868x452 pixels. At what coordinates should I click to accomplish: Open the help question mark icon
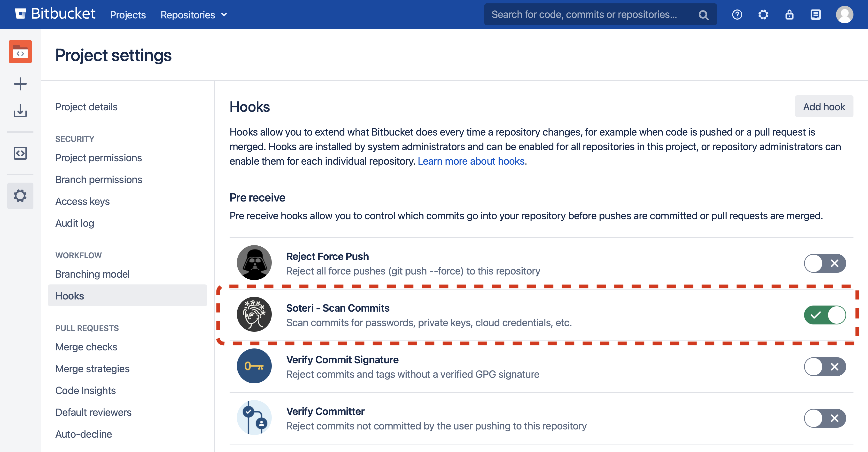point(737,15)
